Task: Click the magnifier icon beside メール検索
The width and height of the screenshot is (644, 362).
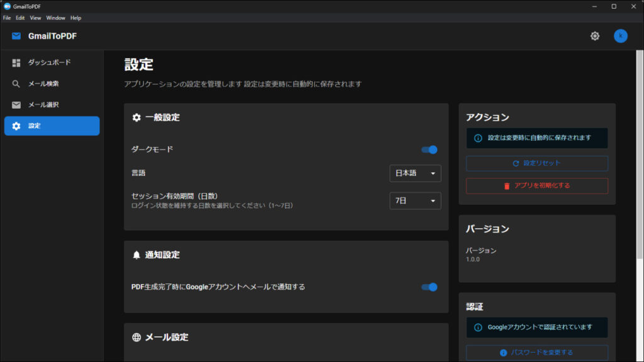Action: [16, 84]
